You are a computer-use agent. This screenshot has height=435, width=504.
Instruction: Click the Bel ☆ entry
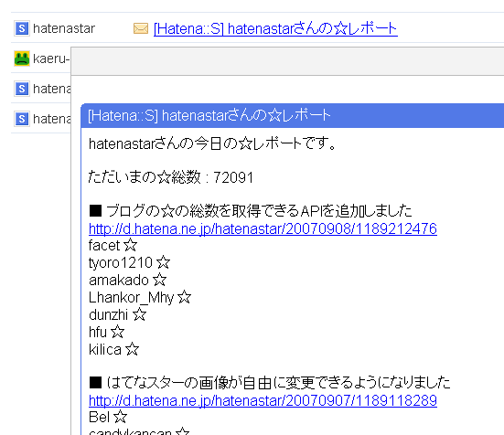[x=108, y=417]
